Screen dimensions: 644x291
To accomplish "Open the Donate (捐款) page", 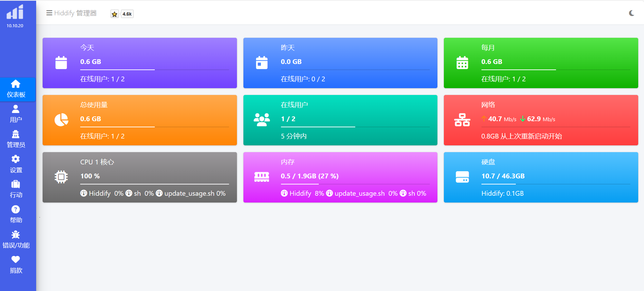I will pyautogui.click(x=16, y=265).
